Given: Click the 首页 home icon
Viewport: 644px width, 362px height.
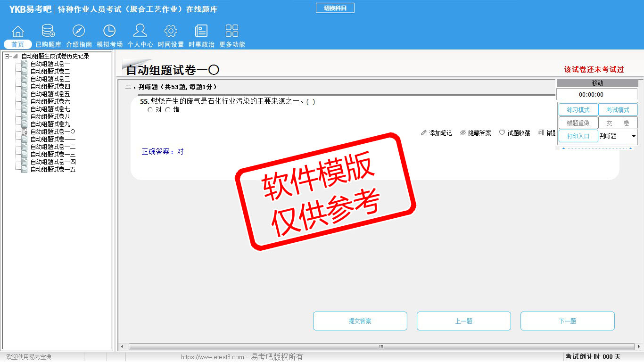Looking at the screenshot, I should 18,32.
